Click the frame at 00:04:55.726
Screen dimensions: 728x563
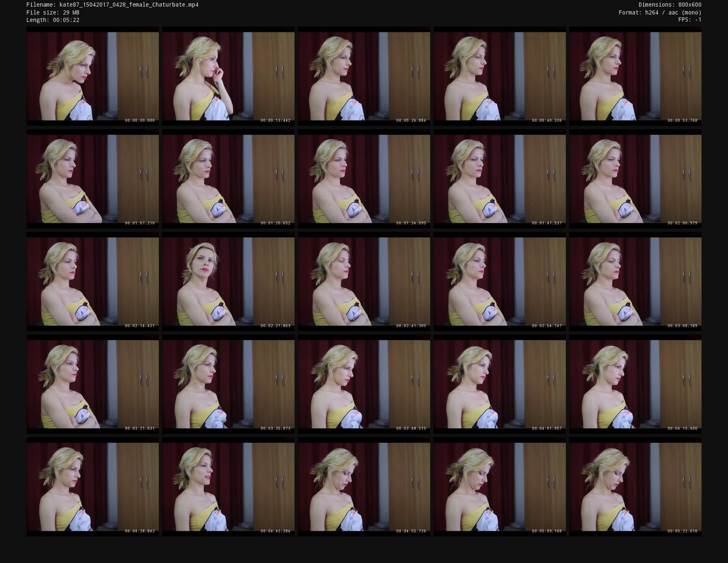tap(364, 487)
